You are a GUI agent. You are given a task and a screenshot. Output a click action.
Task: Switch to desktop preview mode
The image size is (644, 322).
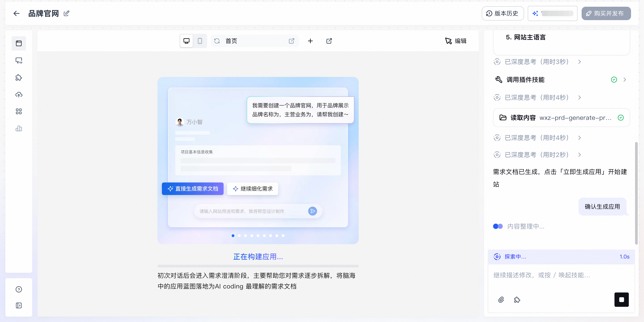point(186,41)
